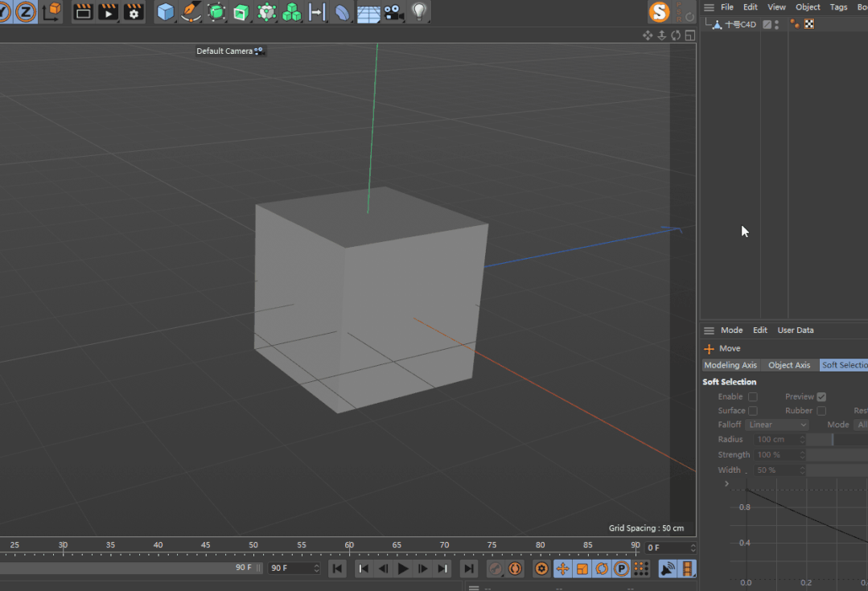Add a Light object
Screen dimensions: 868x591
pos(419,11)
